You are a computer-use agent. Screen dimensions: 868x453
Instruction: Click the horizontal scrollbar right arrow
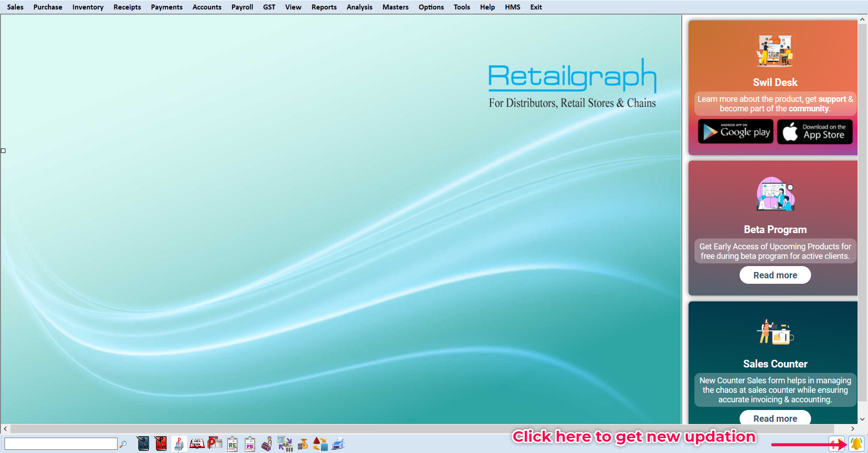point(853,429)
